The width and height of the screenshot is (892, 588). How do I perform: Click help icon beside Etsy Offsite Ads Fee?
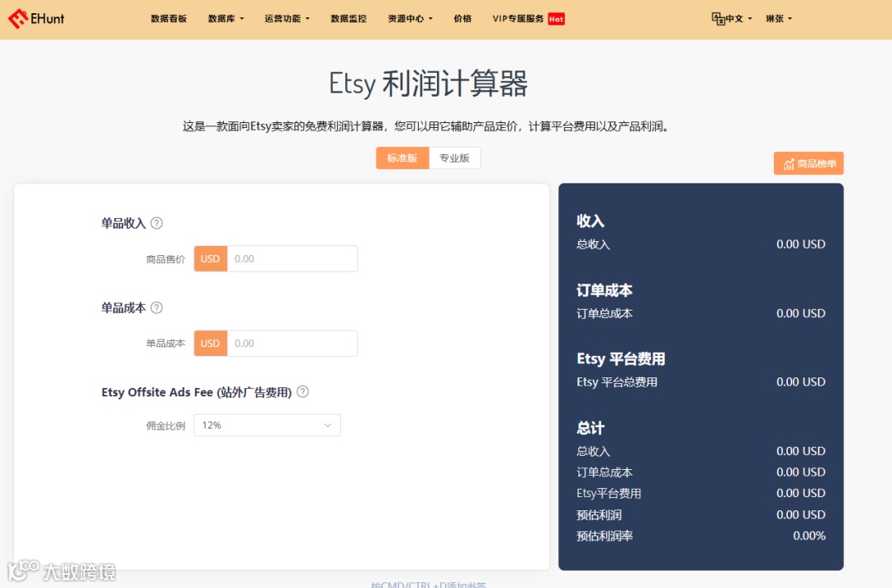tap(302, 391)
